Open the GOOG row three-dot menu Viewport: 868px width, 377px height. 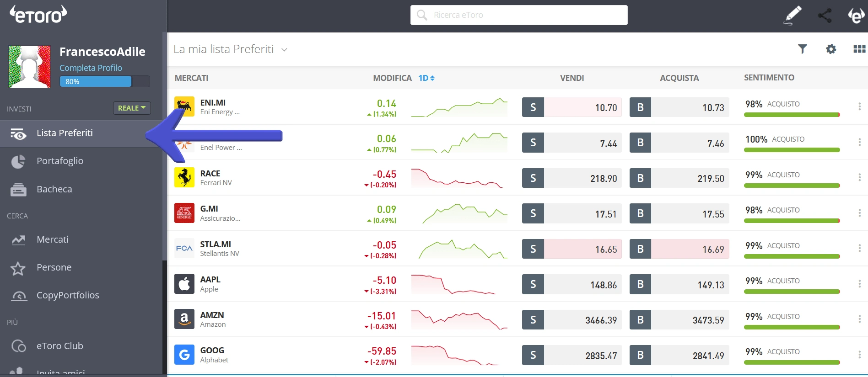tap(859, 355)
